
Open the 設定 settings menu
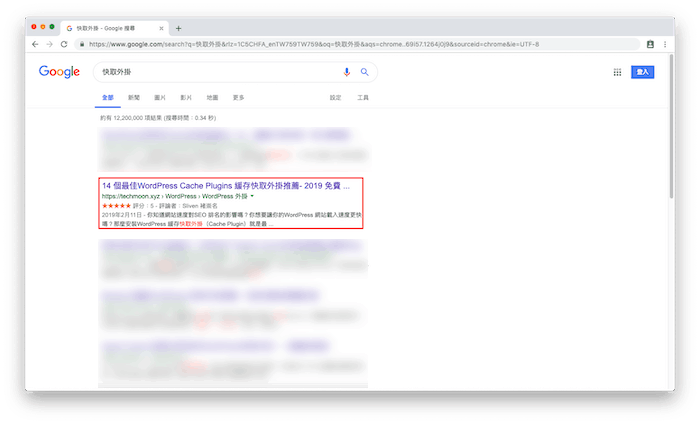(335, 98)
